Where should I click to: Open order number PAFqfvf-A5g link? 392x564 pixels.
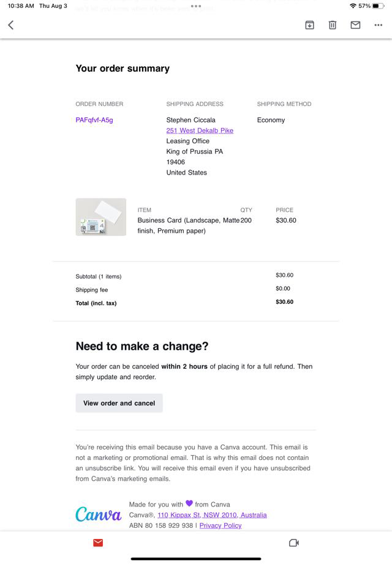tap(94, 120)
